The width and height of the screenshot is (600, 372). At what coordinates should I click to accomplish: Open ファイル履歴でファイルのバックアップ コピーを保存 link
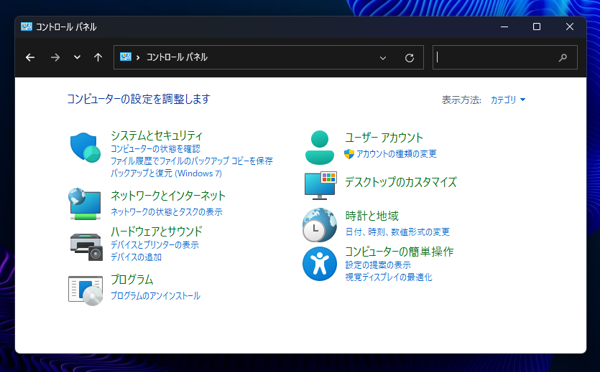[x=192, y=161]
